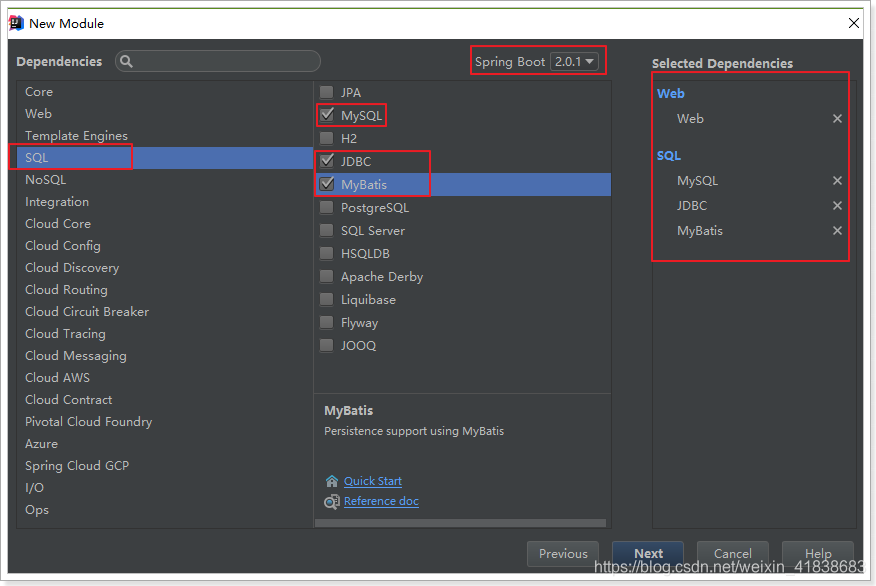
Task: Tick the Flyway checkbox
Action: [x=326, y=322]
